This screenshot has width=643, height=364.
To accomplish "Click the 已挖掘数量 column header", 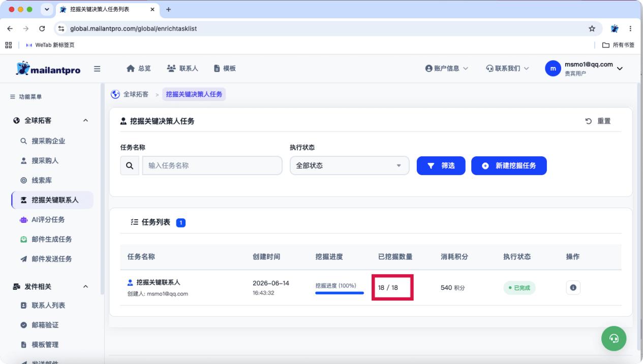I will 395,257.
